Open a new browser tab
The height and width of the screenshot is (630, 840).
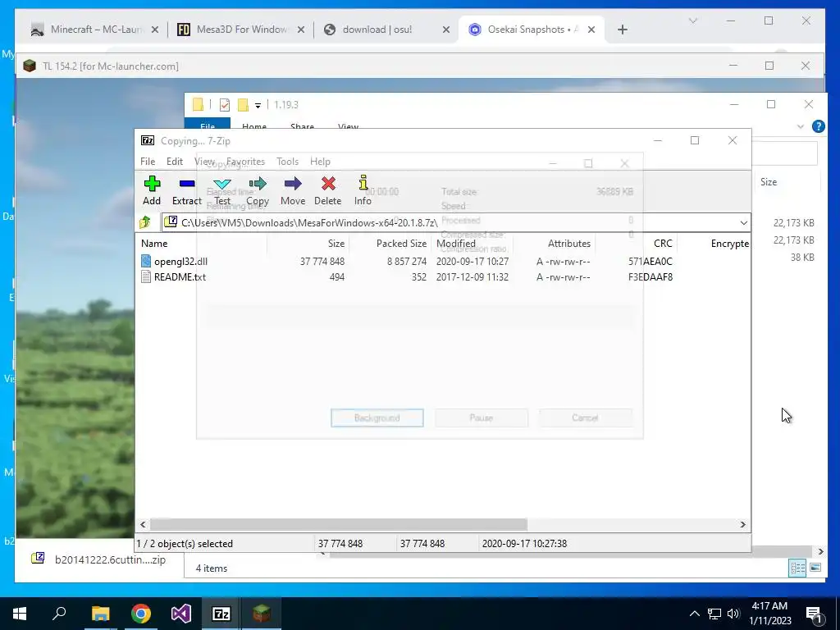click(622, 30)
